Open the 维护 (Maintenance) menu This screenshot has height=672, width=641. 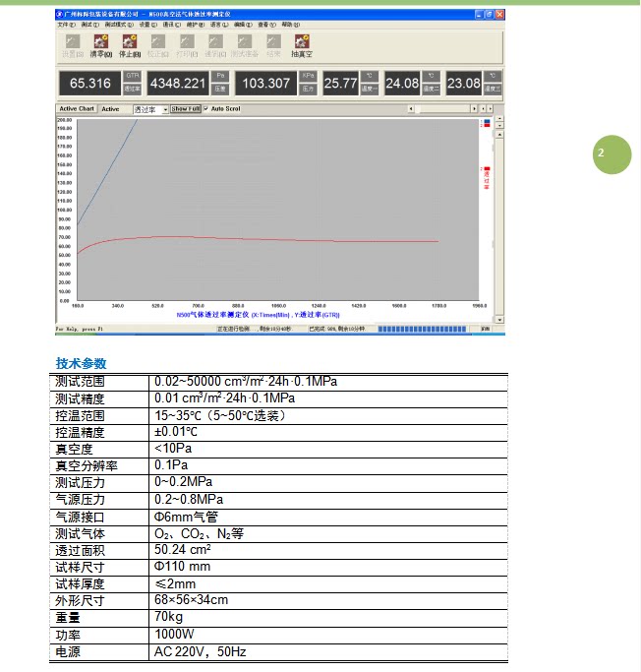click(x=196, y=25)
